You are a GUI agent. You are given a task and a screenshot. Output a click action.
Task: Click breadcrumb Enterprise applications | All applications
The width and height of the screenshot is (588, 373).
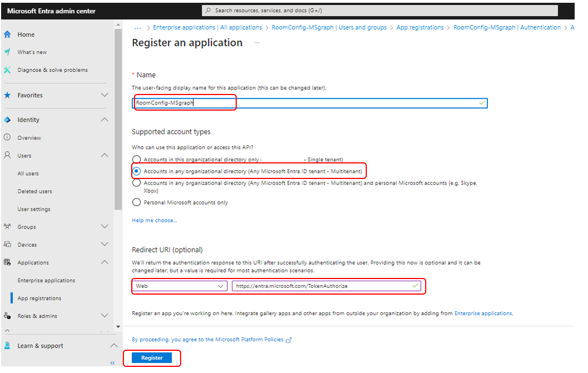[x=207, y=27]
